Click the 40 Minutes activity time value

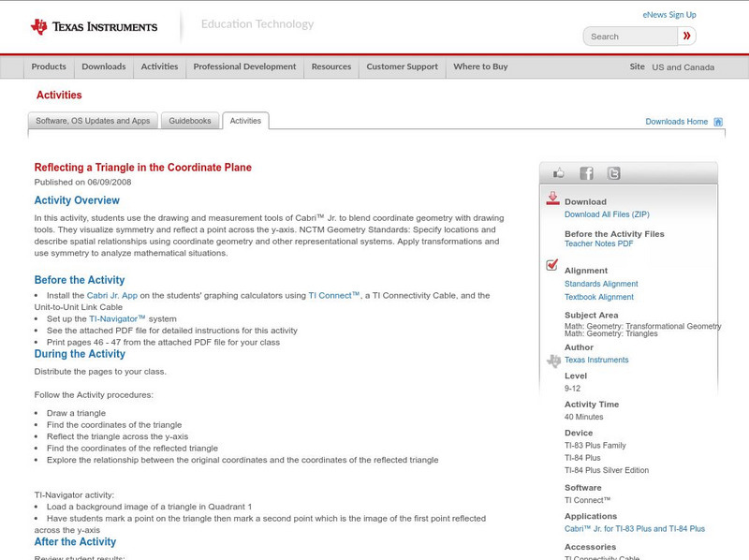583,417
